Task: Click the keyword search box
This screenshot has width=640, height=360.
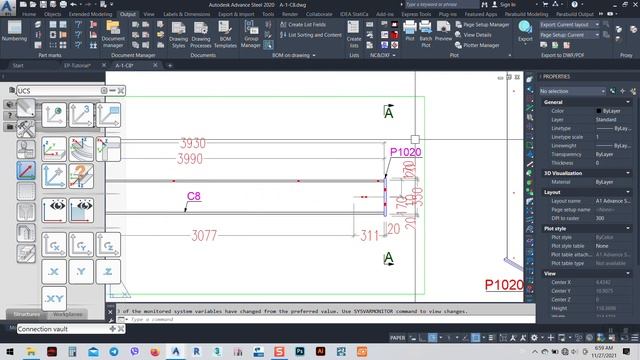Action: click(442, 4)
